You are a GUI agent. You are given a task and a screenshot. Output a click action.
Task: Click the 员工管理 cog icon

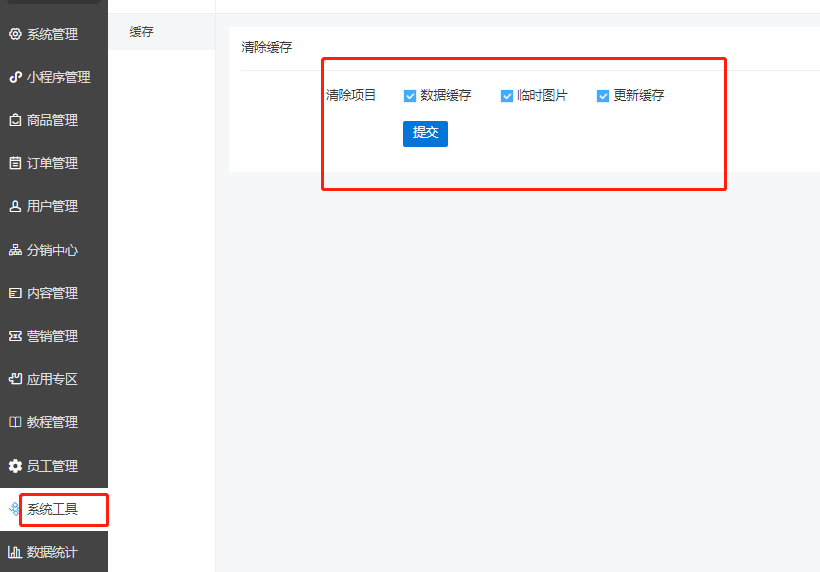[15, 465]
